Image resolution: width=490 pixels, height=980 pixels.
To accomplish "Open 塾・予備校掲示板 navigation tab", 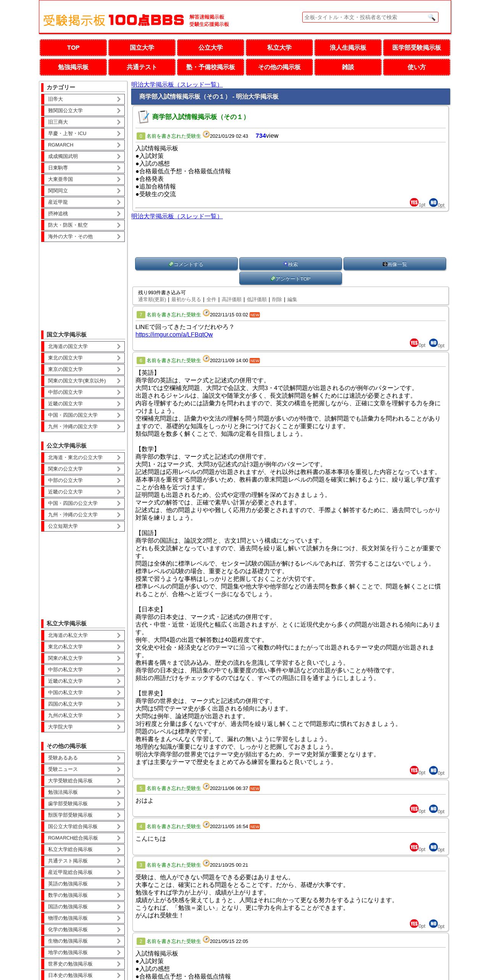I will (211, 67).
